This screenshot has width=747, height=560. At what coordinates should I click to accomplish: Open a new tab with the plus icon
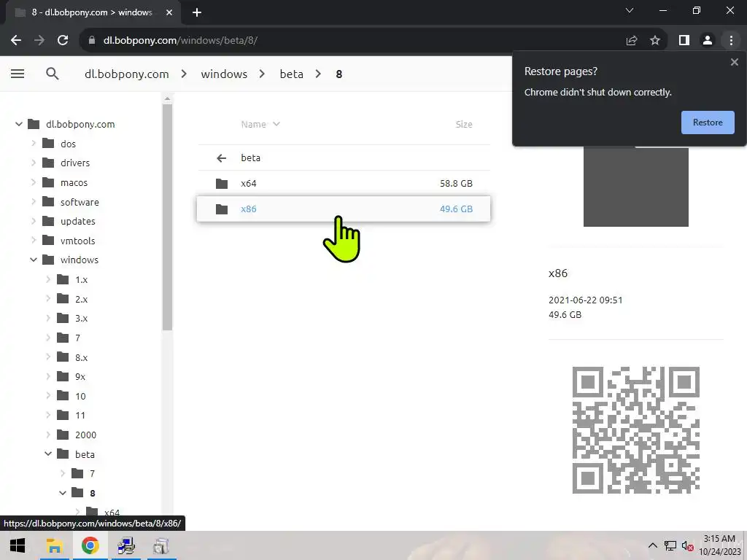point(197,13)
